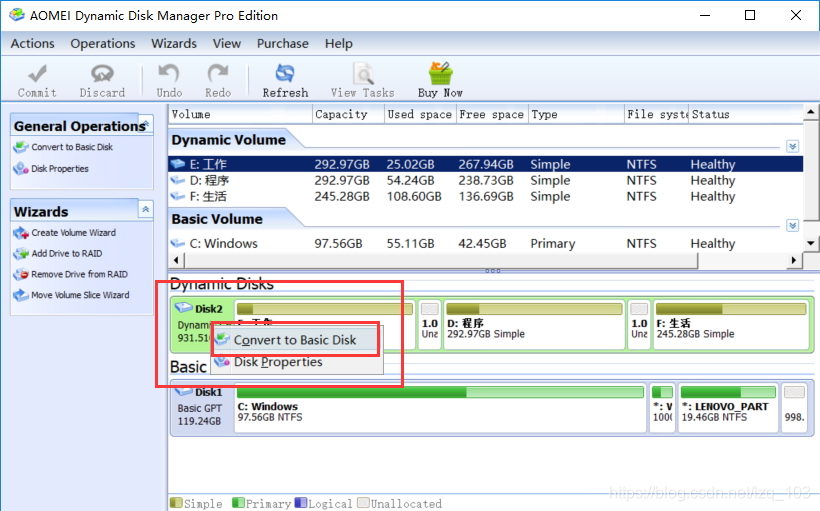Choose Convert to Basic Disk in context menu
The height and width of the screenshot is (511, 820).
297,339
